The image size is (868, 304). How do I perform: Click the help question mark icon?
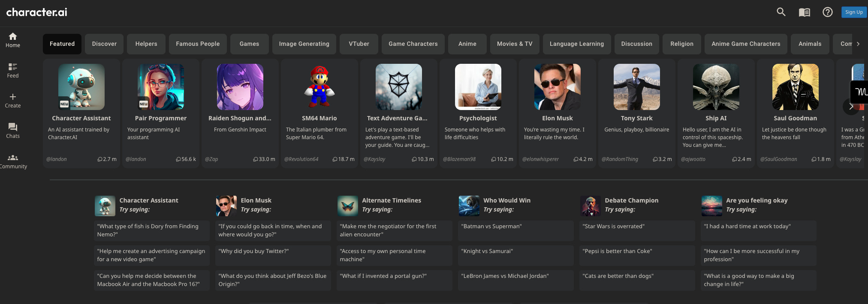[x=827, y=12]
